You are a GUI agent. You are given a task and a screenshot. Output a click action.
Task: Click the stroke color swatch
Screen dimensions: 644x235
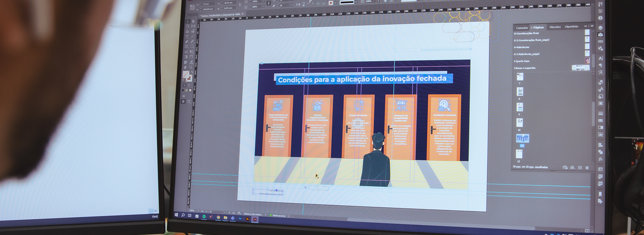(x=189, y=78)
